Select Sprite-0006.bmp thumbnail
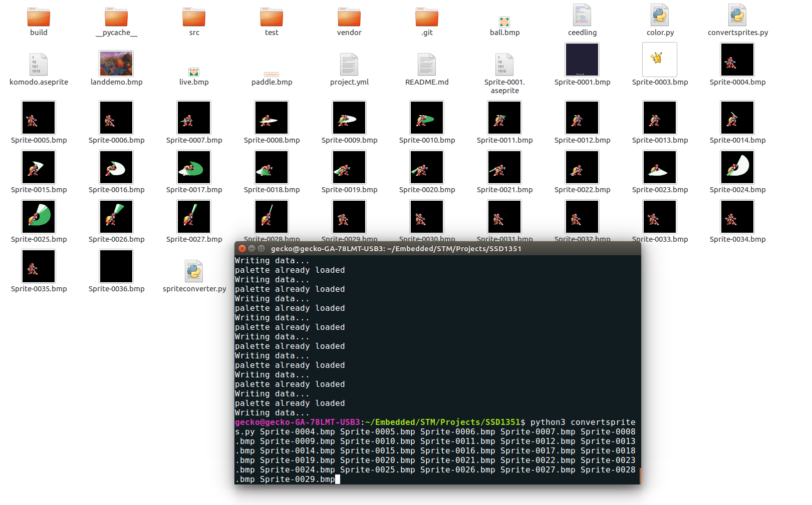The height and width of the screenshot is (505, 812). [116, 118]
